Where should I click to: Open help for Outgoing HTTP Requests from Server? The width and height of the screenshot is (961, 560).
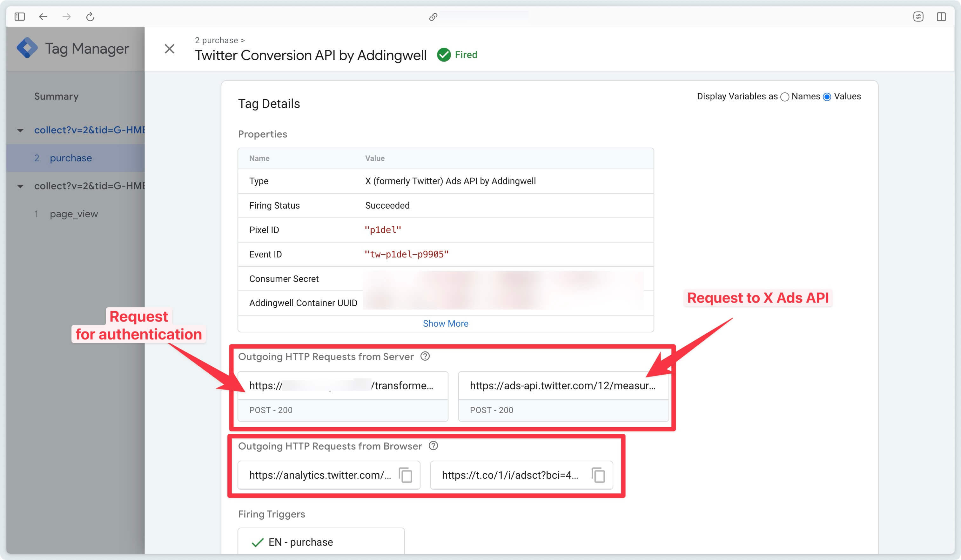[425, 356]
